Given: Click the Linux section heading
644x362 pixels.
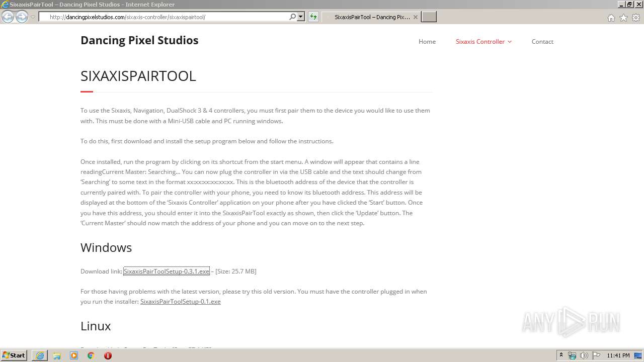Looking at the screenshot, I should click(96, 326).
